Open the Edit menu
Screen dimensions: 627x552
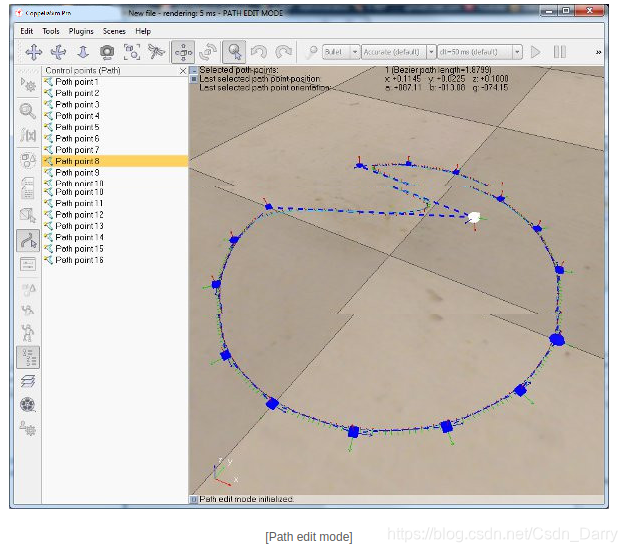click(x=26, y=31)
